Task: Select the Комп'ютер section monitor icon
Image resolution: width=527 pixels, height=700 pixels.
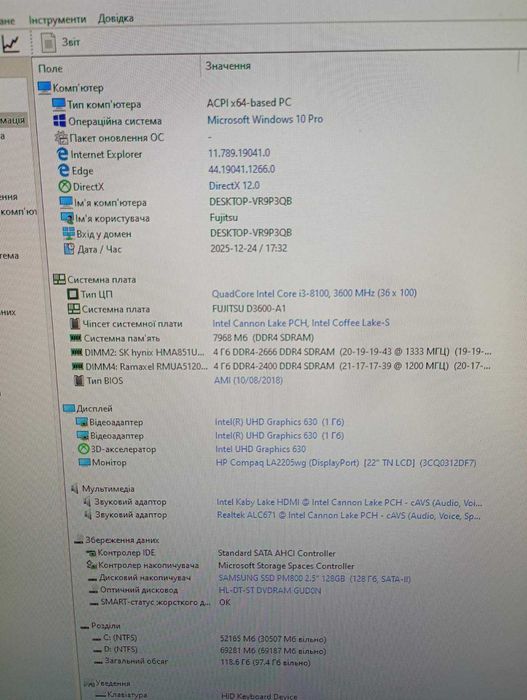Action: pos(44,88)
